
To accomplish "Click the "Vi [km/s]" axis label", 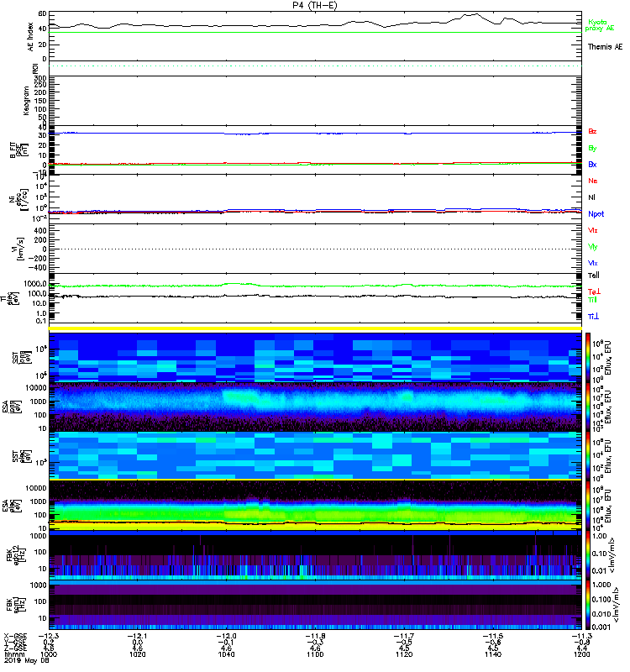I will (18, 249).
